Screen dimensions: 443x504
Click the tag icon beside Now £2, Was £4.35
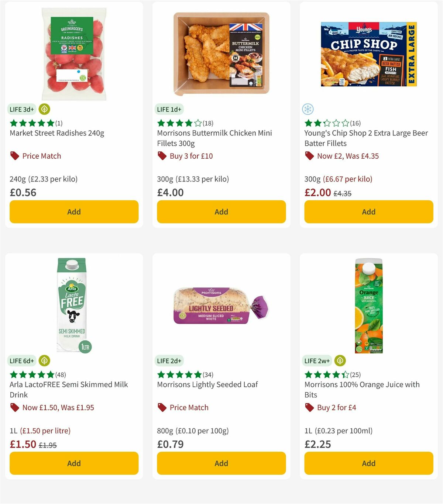point(309,156)
